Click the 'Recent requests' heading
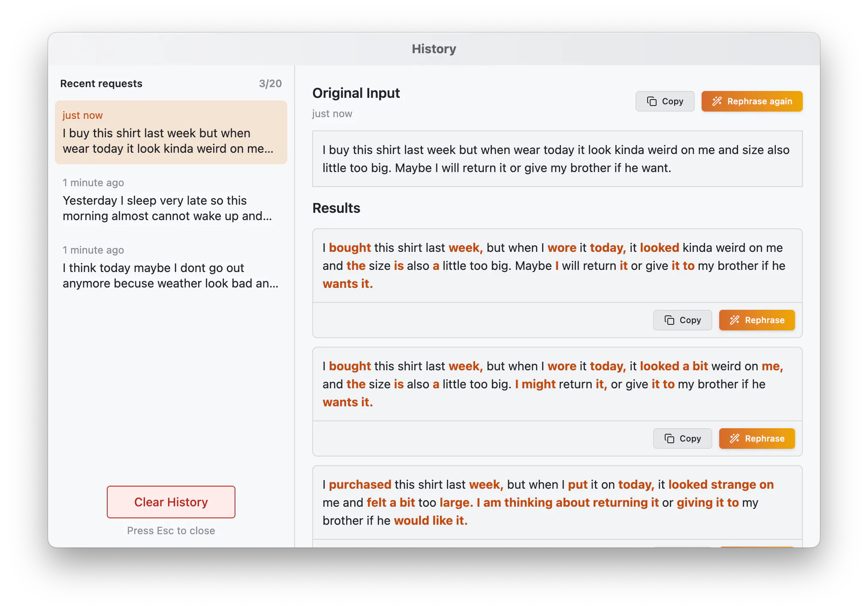This screenshot has width=868, height=611. tap(101, 84)
